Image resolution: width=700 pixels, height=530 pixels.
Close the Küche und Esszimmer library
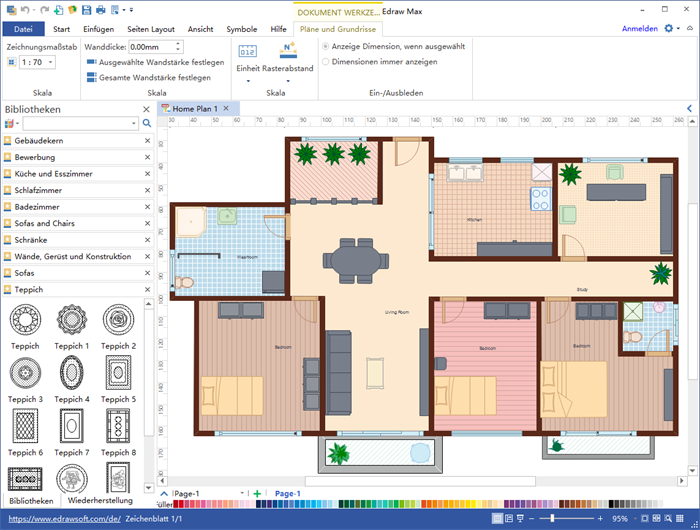click(147, 174)
